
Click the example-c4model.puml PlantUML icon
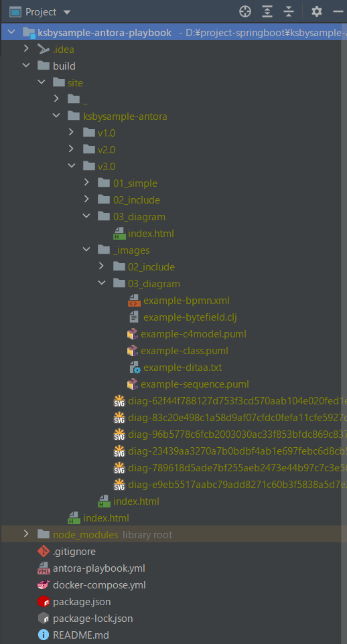pyautogui.click(x=133, y=334)
